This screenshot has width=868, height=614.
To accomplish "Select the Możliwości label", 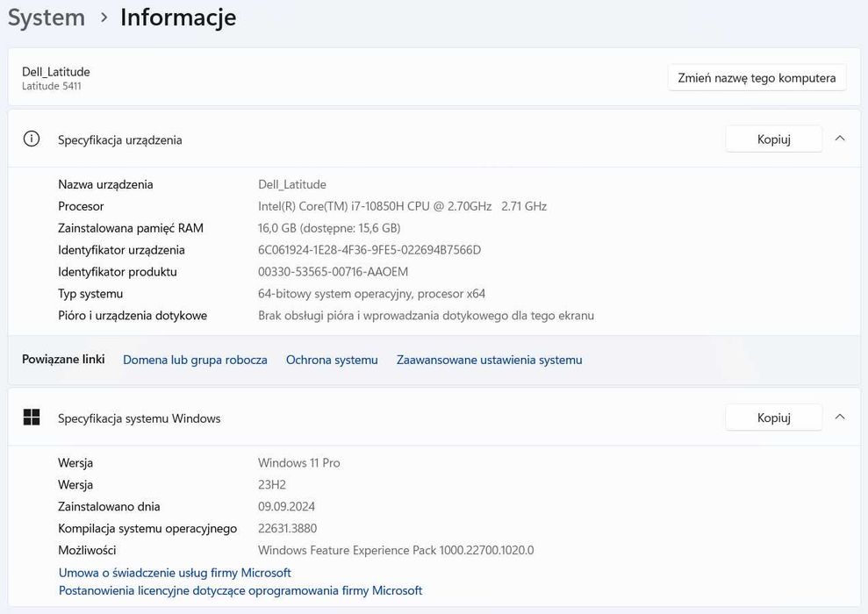I will coord(87,550).
